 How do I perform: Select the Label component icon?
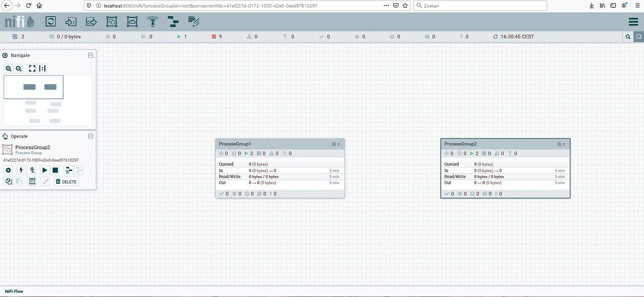pos(194,21)
